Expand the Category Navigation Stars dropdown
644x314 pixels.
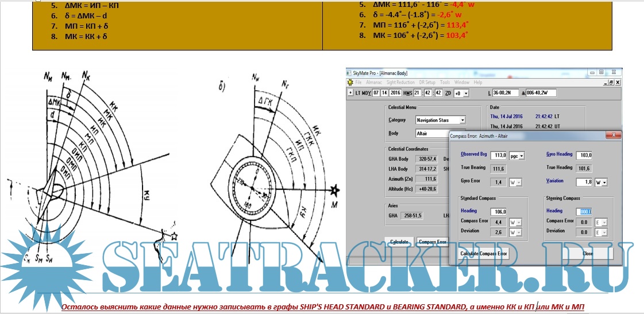(x=462, y=120)
